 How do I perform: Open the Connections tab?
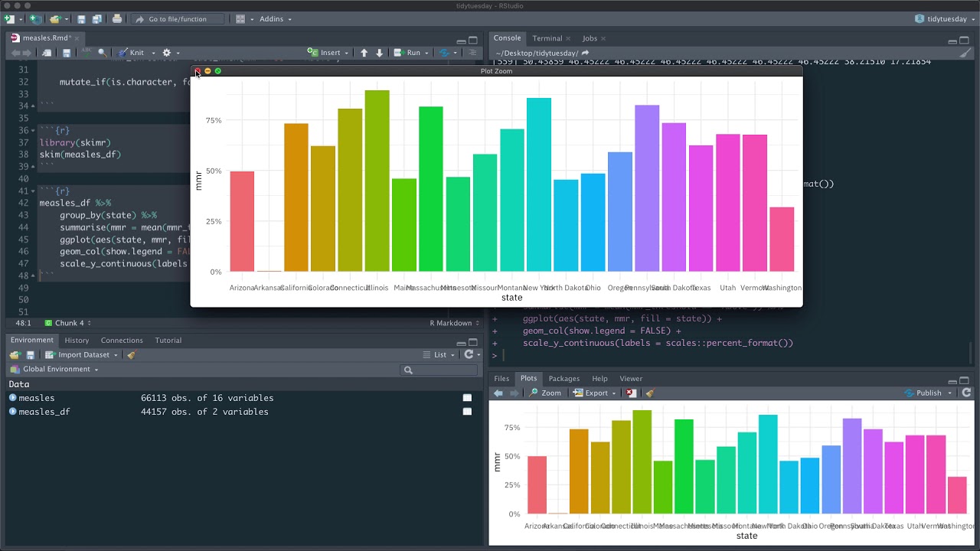tap(122, 341)
